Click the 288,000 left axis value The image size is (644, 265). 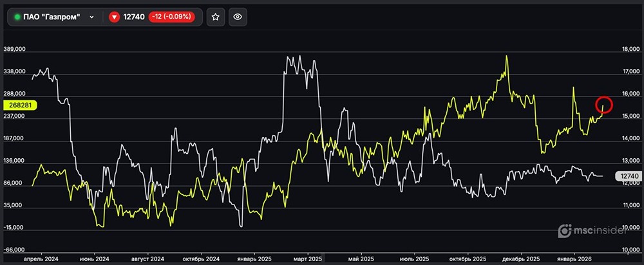[14, 93]
